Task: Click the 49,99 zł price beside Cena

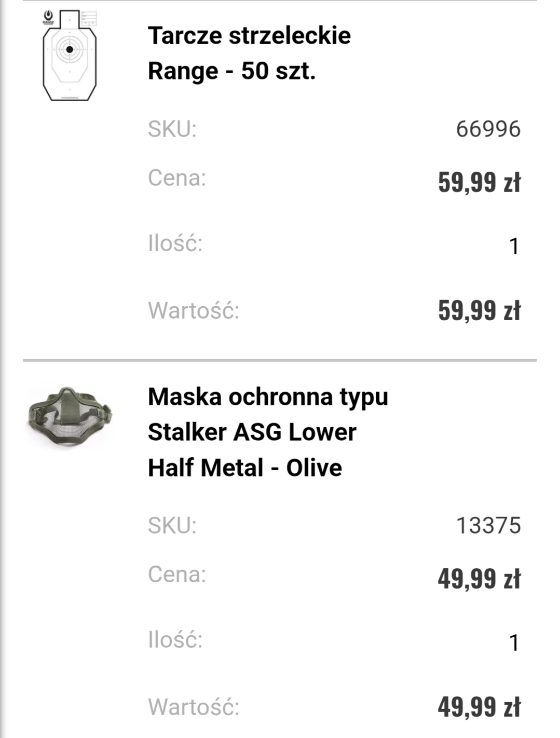Action: (479, 578)
